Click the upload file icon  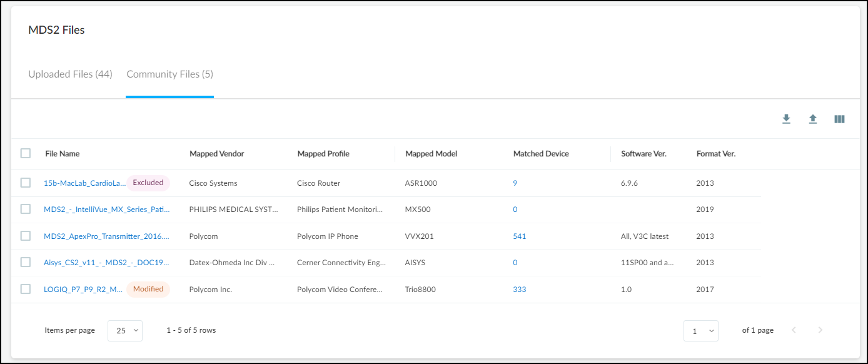tap(813, 119)
